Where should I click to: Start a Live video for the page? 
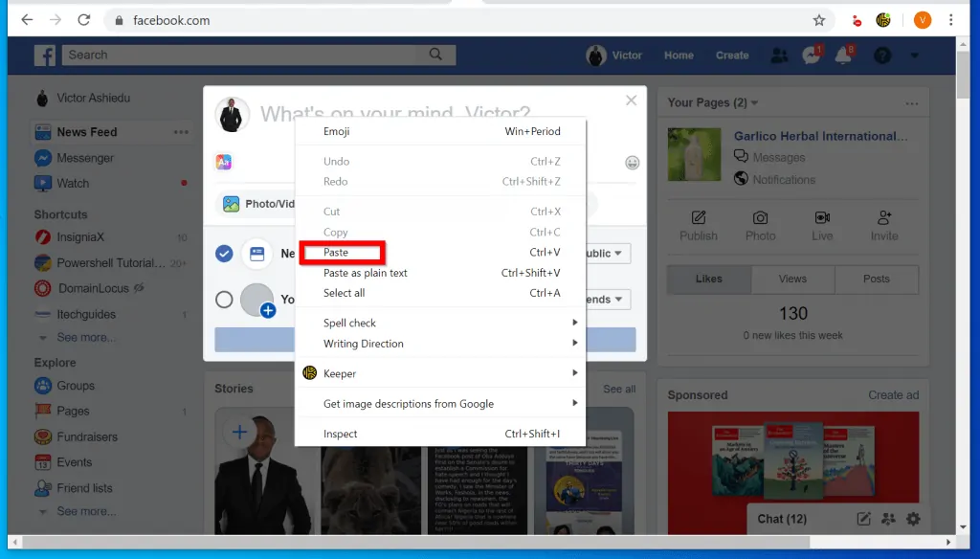tap(821, 226)
